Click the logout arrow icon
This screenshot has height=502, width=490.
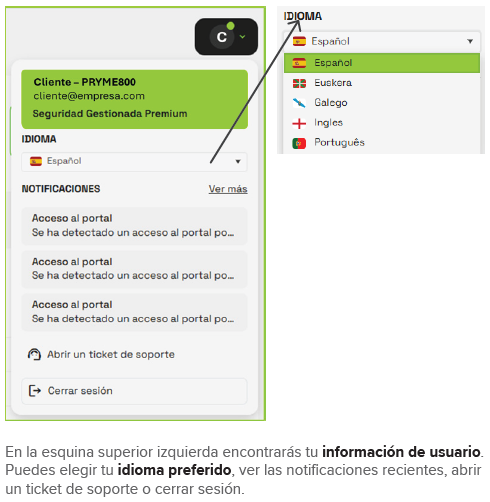(x=35, y=391)
